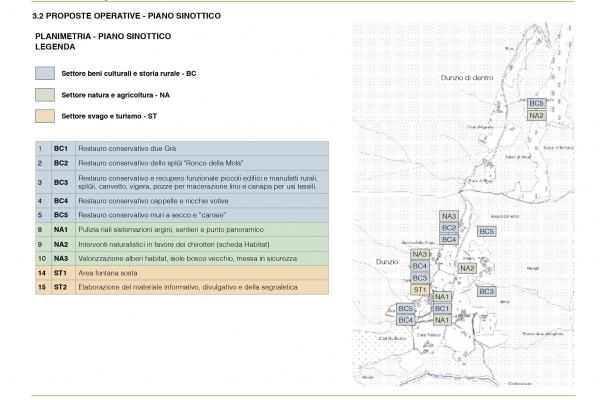Click the 'BC4' code cell in the table
The image size is (600, 400).
click(x=61, y=201)
